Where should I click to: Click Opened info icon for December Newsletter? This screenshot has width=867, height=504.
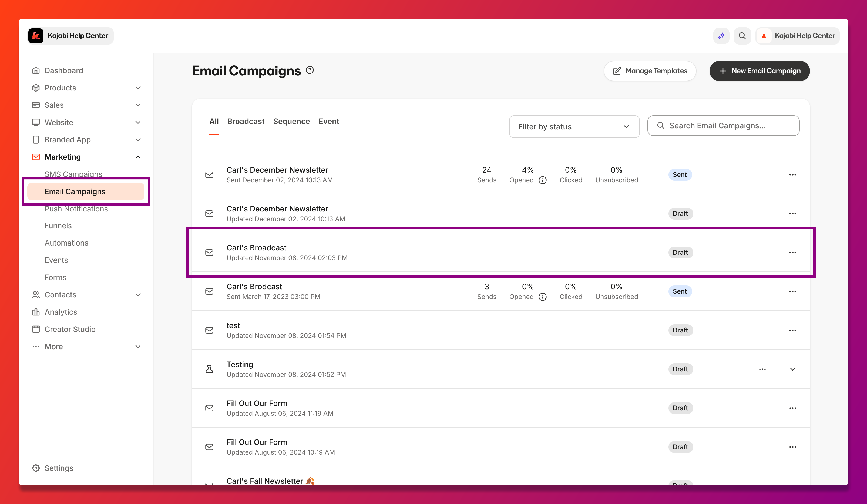click(543, 180)
